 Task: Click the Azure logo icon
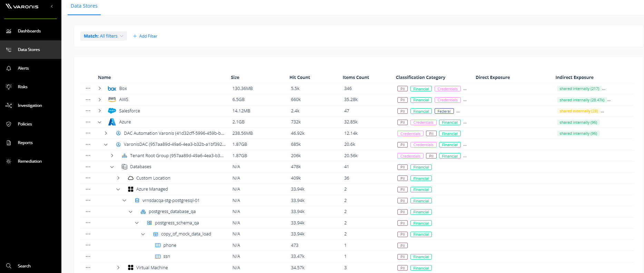point(112,122)
